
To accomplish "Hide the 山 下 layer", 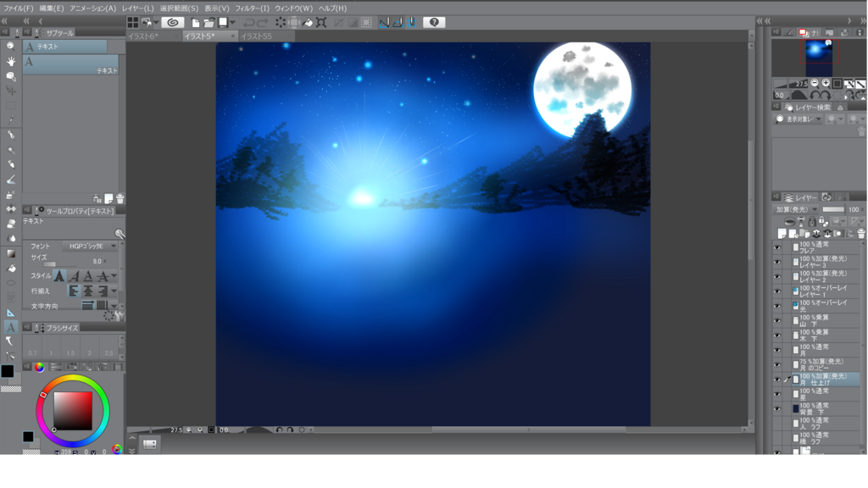I will 777,321.
